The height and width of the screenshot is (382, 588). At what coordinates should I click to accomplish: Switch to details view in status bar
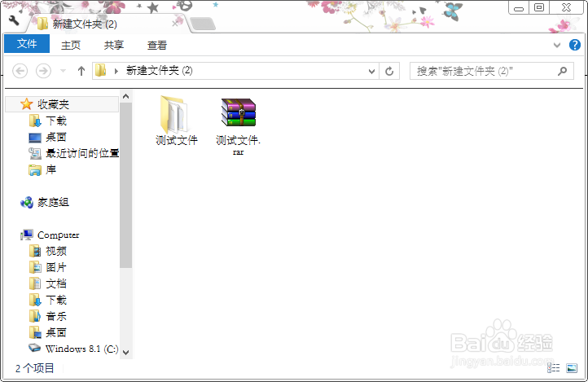[x=554, y=368]
